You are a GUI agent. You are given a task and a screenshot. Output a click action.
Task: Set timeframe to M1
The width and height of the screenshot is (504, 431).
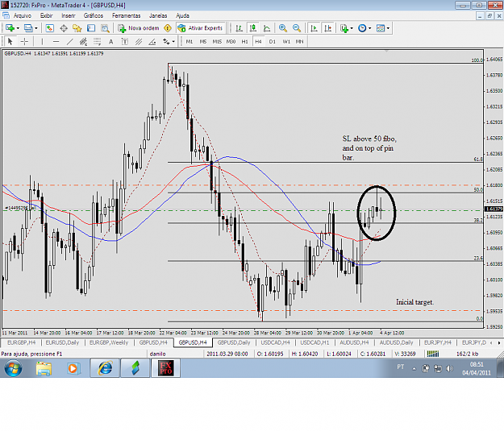(190, 41)
